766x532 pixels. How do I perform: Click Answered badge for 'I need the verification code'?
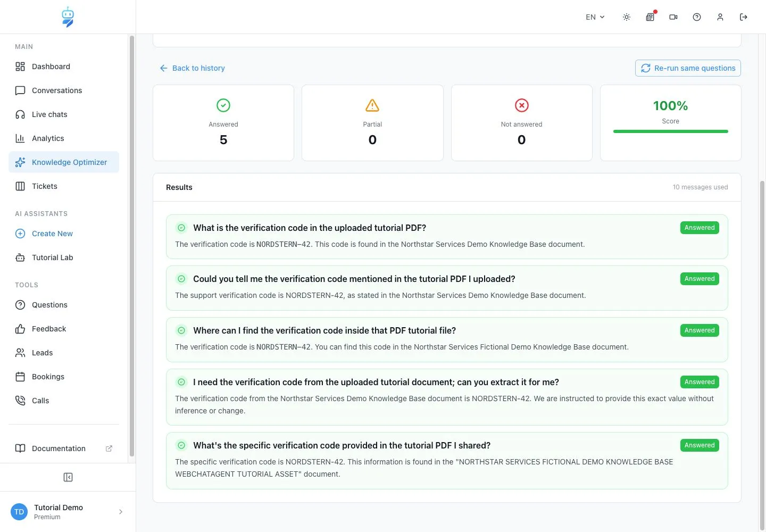pyautogui.click(x=700, y=382)
